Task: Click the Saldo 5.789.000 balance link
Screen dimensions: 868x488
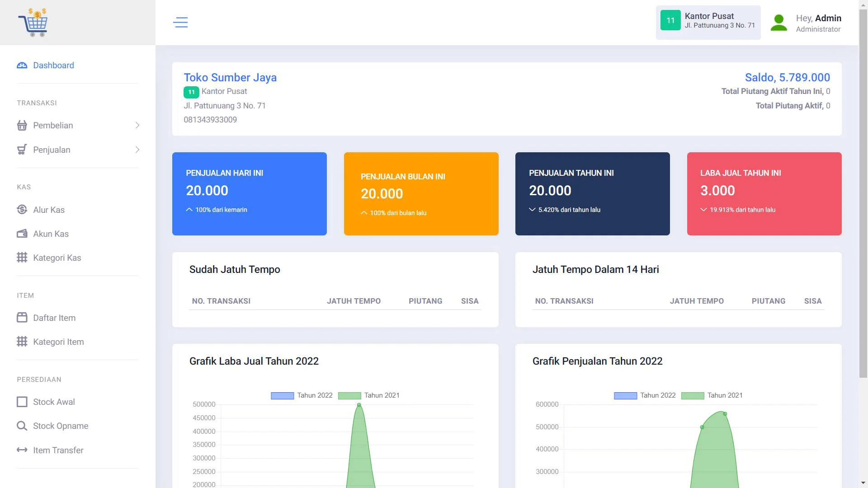Action: (787, 77)
